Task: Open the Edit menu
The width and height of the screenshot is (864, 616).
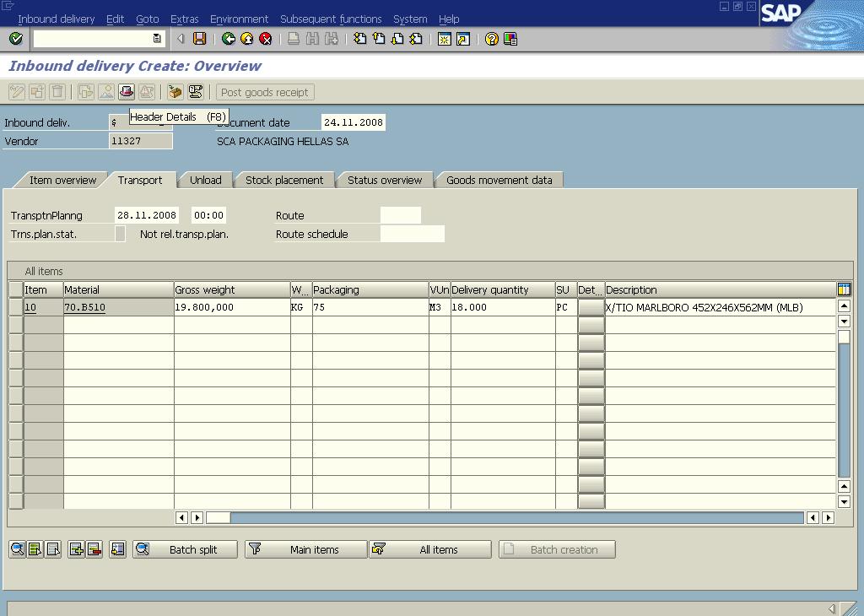Action: click(115, 19)
